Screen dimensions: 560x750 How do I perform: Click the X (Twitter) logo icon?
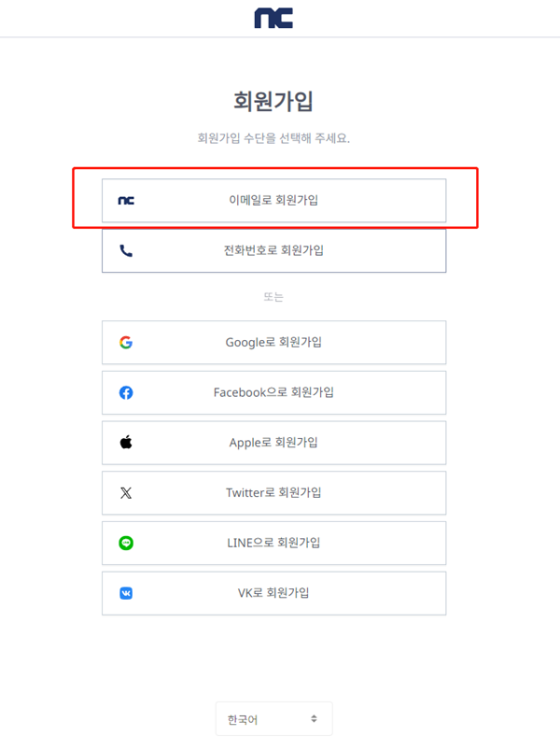(x=126, y=492)
